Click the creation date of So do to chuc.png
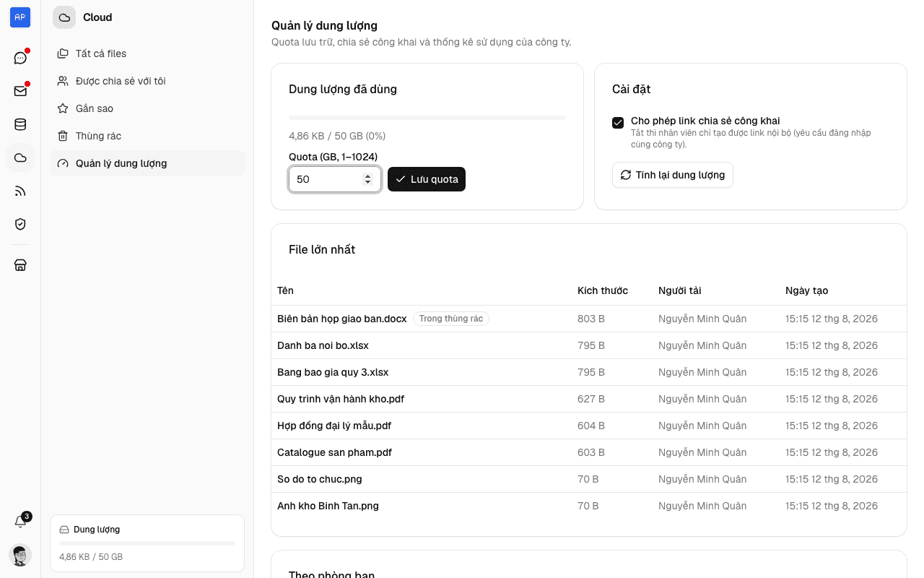This screenshot has height=578, width=924. [832, 479]
